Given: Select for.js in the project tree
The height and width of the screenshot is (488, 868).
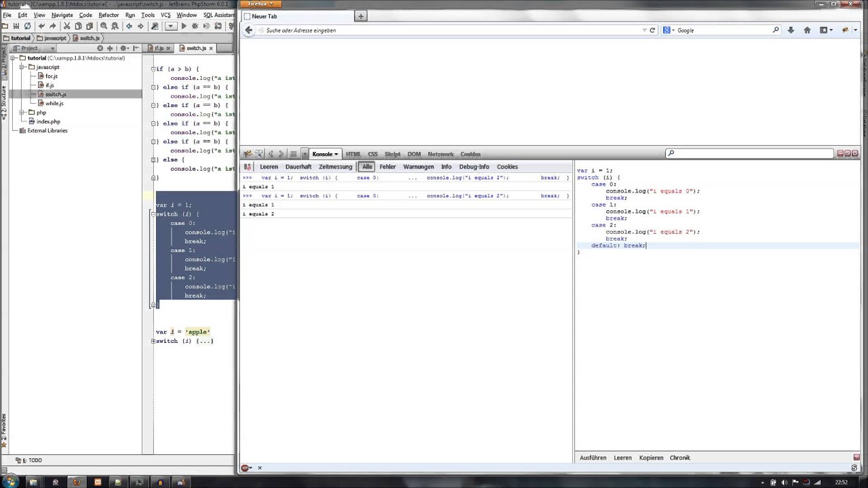Looking at the screenshot, I should point(47,76).
